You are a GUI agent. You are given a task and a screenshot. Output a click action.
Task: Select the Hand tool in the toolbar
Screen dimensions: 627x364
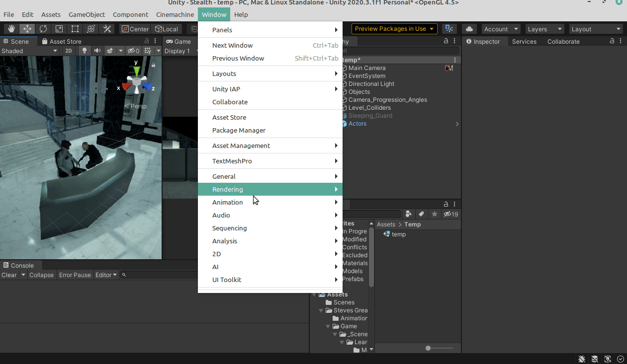click(x=11, y=29)
